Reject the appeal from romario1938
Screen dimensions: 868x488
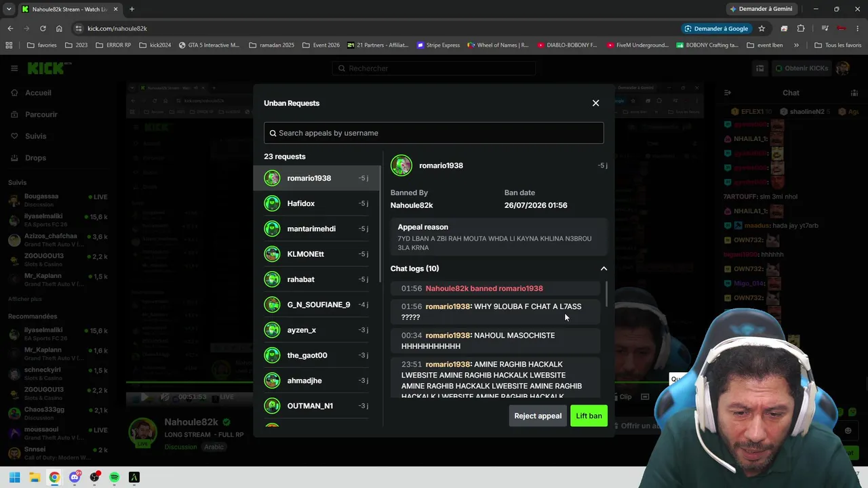click(x=538, y=415)
